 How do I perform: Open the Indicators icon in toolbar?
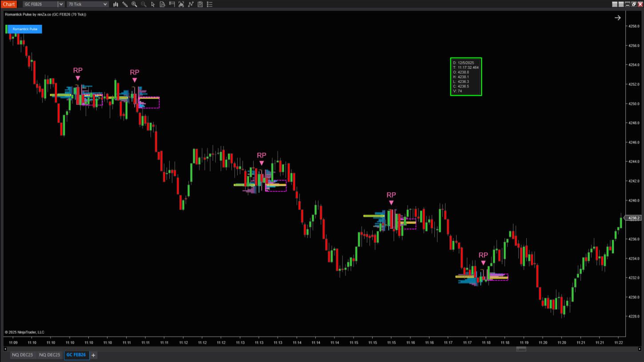[x=191, y=4]
